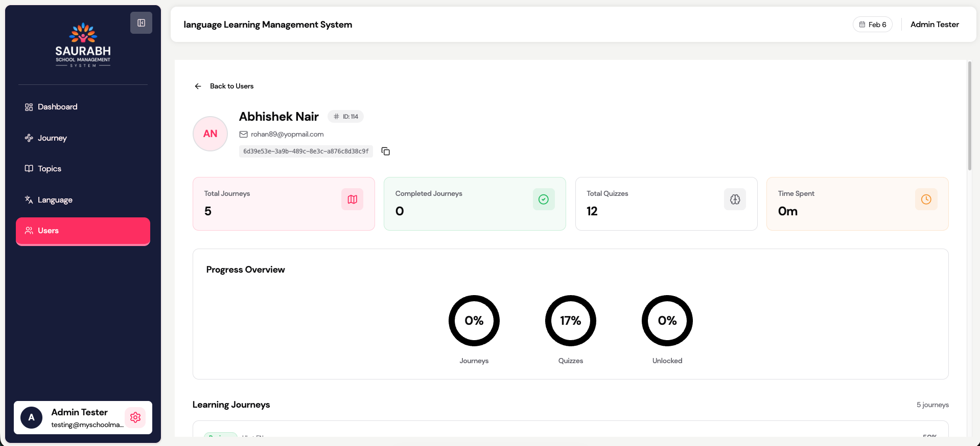Viewport: 980px width, 446px height.
Task: Click the Total Quizzes brain icon
Action: point(735,199)
